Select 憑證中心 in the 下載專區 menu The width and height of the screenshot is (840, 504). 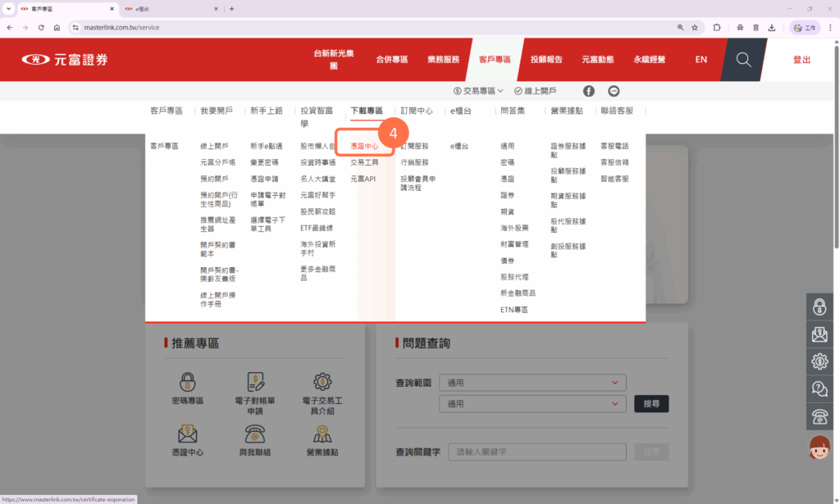(364, 146)
